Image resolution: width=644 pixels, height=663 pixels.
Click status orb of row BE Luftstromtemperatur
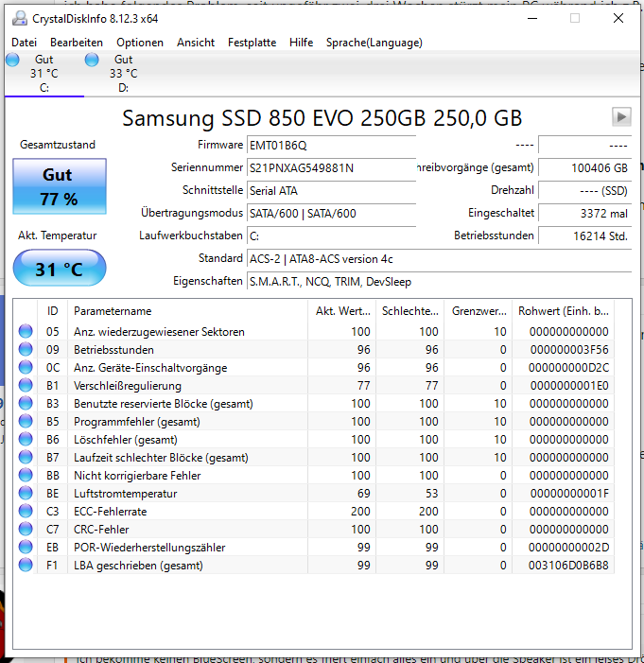point(26,493)
